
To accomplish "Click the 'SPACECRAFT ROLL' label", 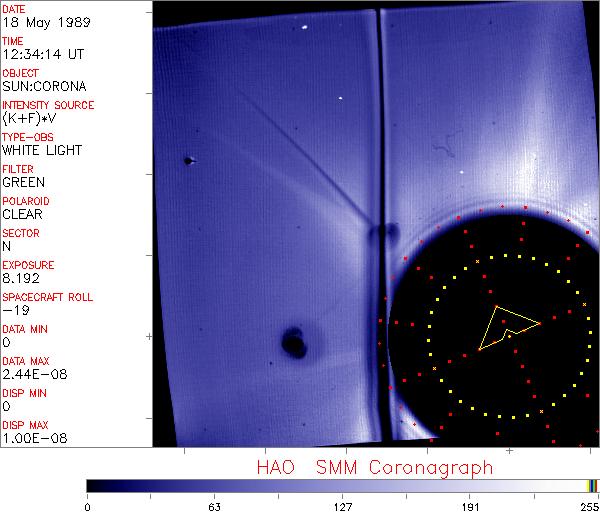I will pyautogui.click(x=47, y=297).
